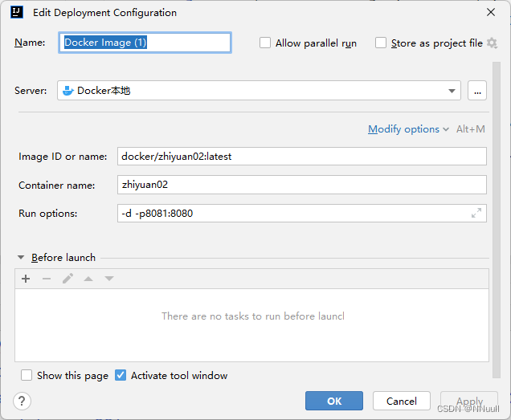Click the move task down arrow

(109, 279)
